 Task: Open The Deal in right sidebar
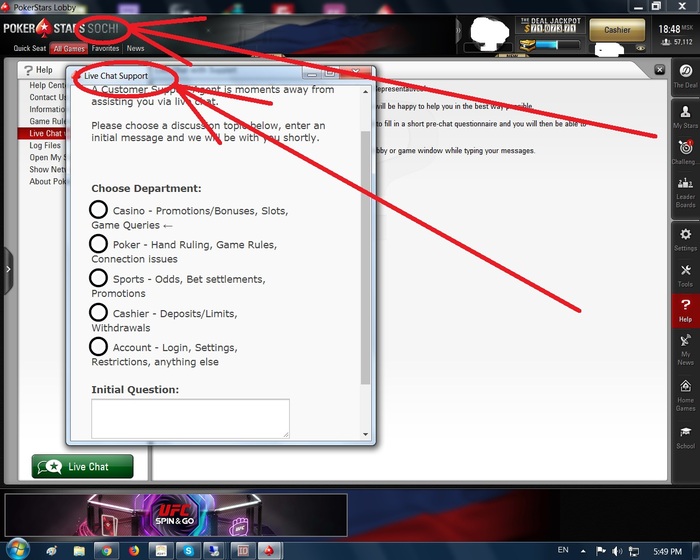[685, 76]
